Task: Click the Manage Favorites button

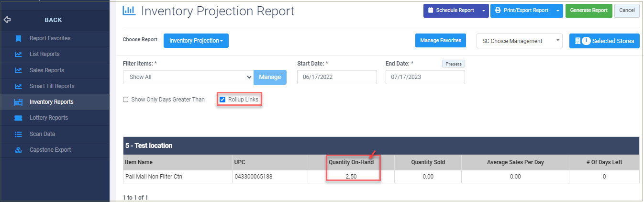Action: click(440, 41)
